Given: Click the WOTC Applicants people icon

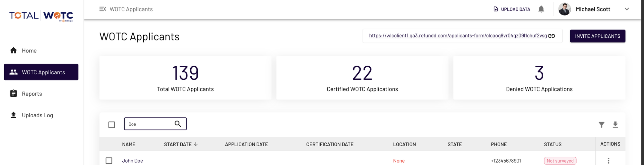Looking at the screenshot, I should [x=14, y=72].
